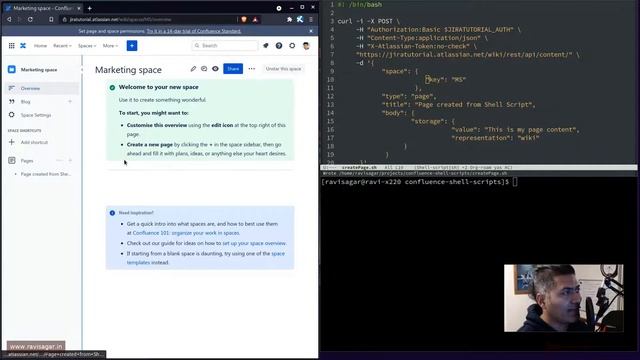Open the Brave shields lion icon
Image resolution: width=640 pixels, height=360 pixels.
pyautogui.click(x=244, y=19)
